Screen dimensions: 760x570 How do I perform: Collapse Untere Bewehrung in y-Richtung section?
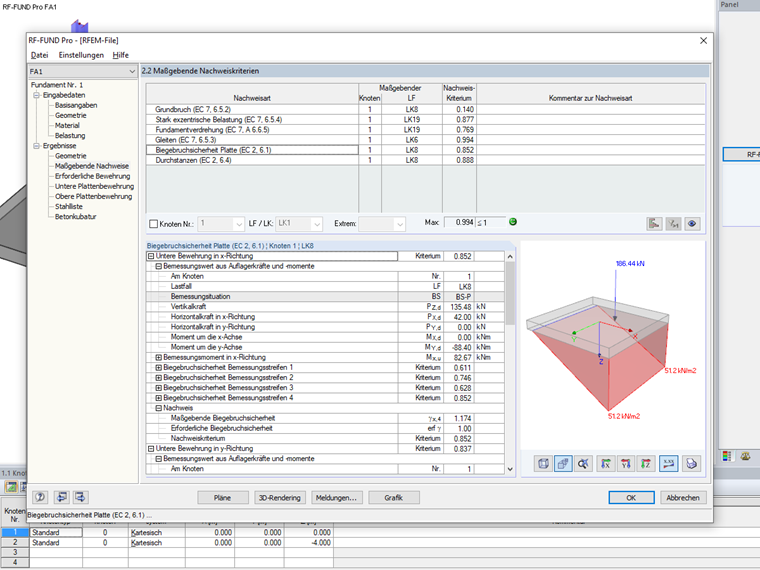coord(151,448)
